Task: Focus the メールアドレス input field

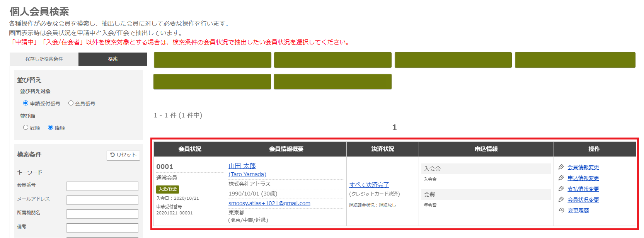Action: [x=102, y=200]
